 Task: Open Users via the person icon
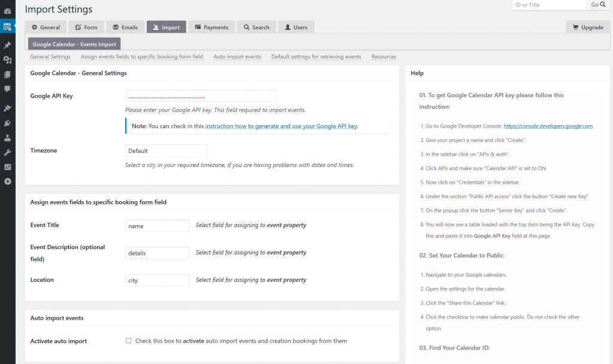tap(8, 137)
